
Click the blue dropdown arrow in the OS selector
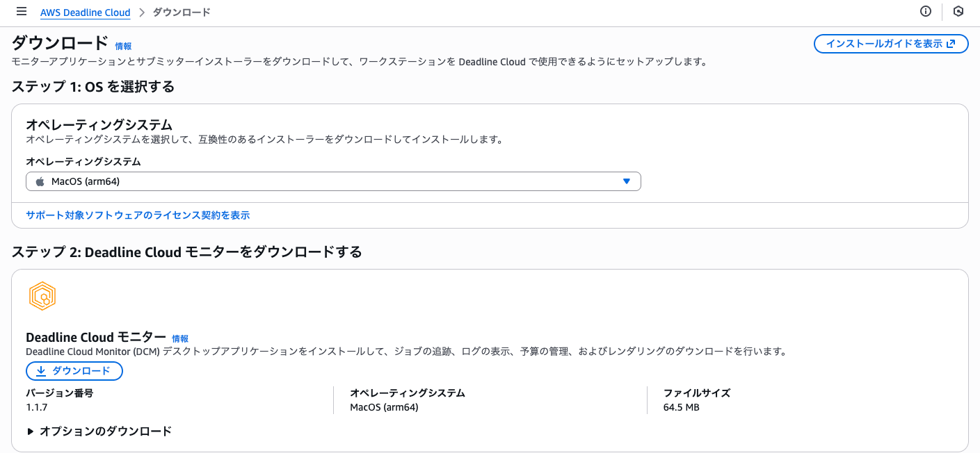(x=627, y=181)
